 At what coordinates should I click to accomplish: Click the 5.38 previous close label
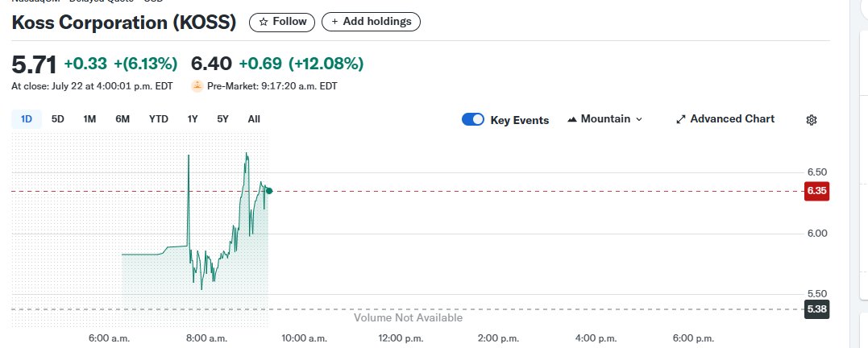pyautogui.click(x=816, y=309)
